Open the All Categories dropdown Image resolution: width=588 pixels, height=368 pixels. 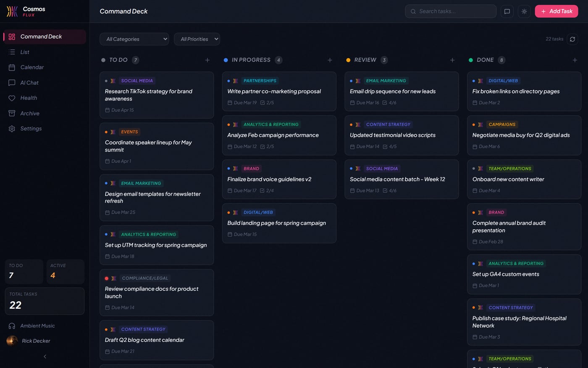click(134, 39)
